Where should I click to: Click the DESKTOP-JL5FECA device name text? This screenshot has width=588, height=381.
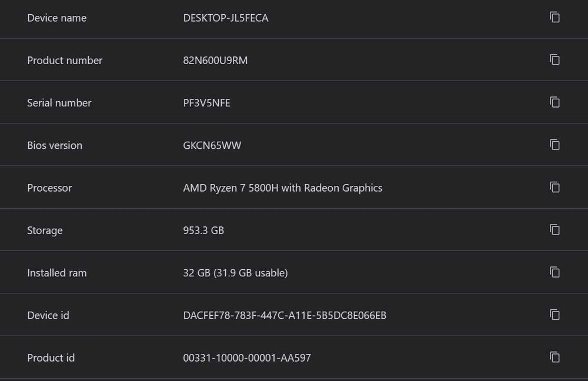[226, 18]
